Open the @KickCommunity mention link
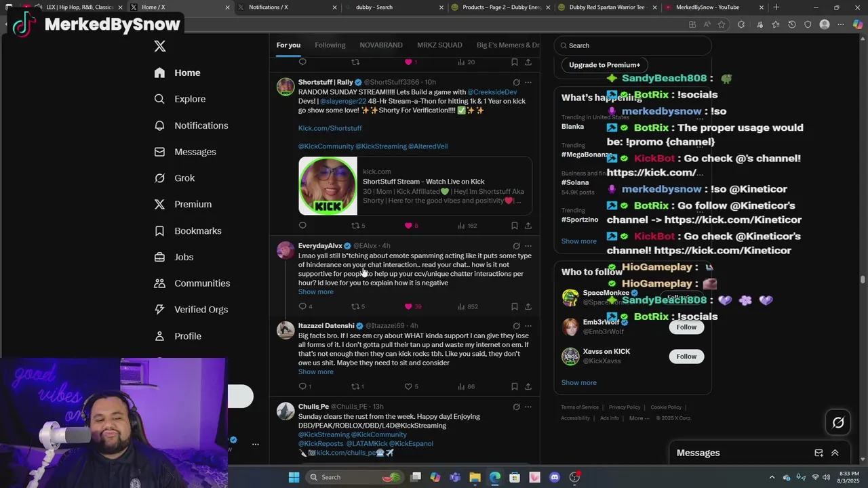Screen dimensions: 868x488 [325, 146]
